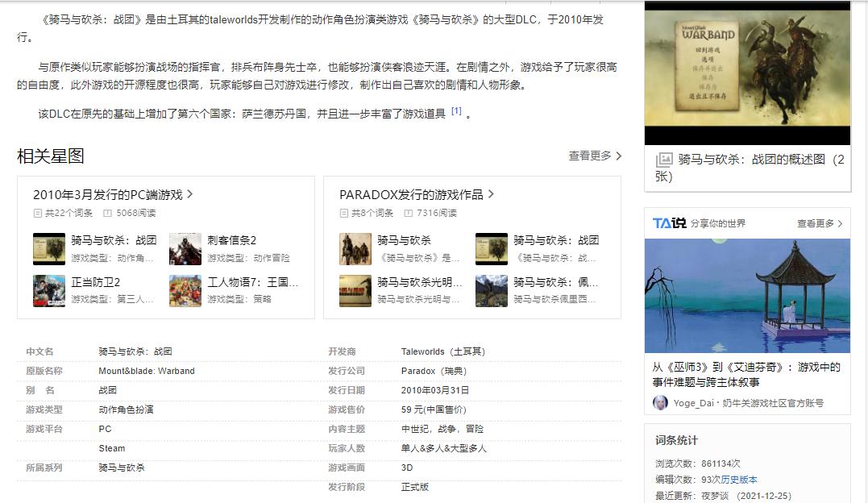The width and height of the screenshot is (868, 503).
Task: Select the 游戏画面 value 3D
Action: [x=407, y=468]
